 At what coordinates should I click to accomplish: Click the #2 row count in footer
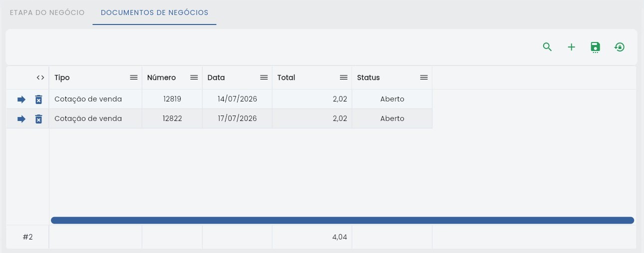[27, 237]
